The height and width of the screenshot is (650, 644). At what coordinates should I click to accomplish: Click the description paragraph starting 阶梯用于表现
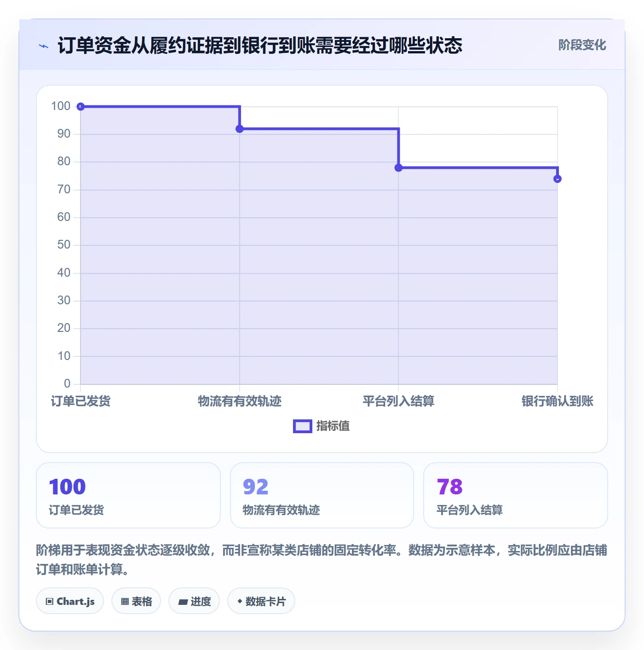pos(322,560)
